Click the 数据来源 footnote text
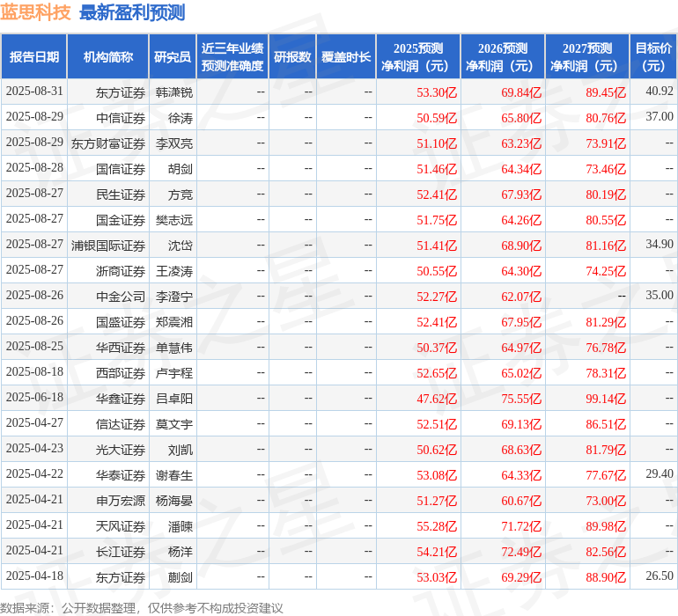 click(x=142, y=608)
